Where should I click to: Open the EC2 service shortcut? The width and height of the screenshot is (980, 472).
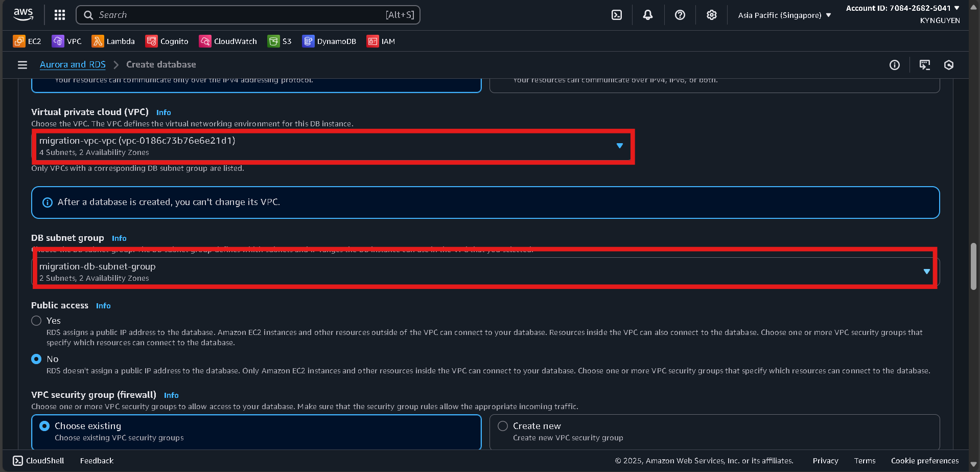[27, 41]
